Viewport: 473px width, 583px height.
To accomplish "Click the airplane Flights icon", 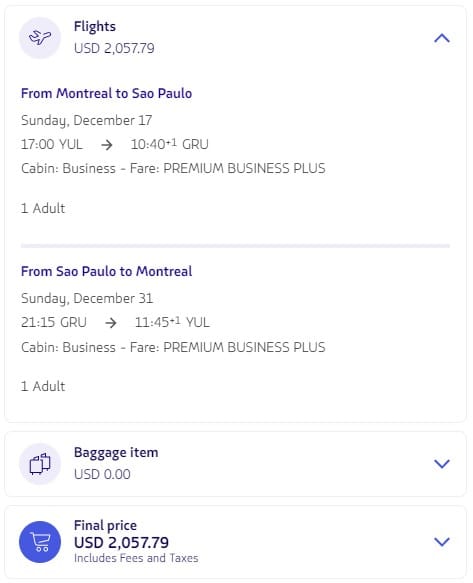I will point(40,38).
